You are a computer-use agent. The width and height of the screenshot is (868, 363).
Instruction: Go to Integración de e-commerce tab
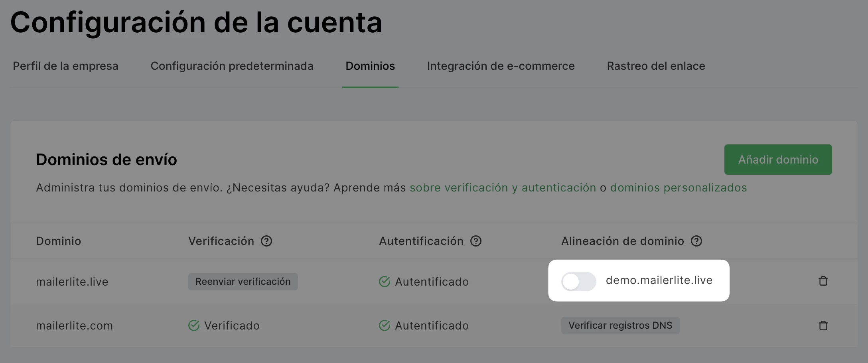click(x=501, y=66)
